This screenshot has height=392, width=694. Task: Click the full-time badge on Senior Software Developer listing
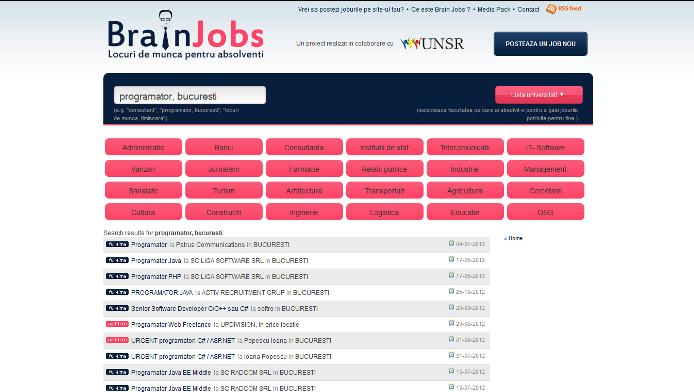point(117,308)
